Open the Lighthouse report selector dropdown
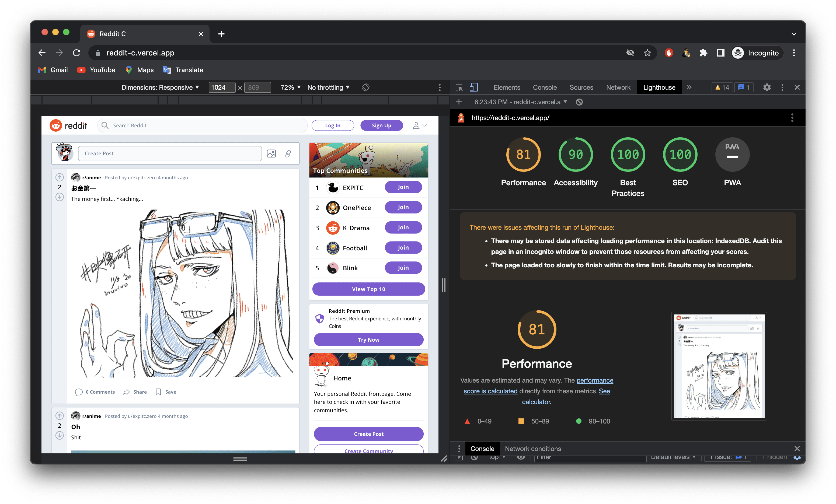The width and height of the screenshot is (836, 504). [520, 102]
